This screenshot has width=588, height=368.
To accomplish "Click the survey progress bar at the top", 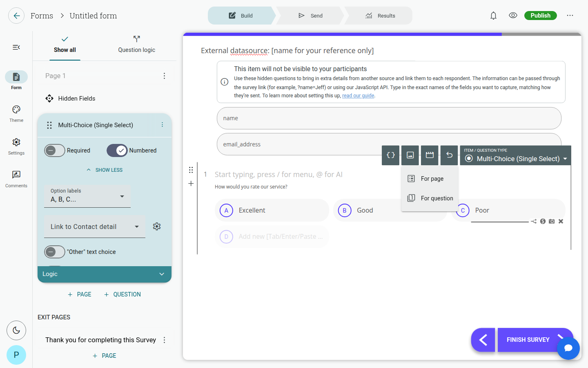I will [382, 34].
